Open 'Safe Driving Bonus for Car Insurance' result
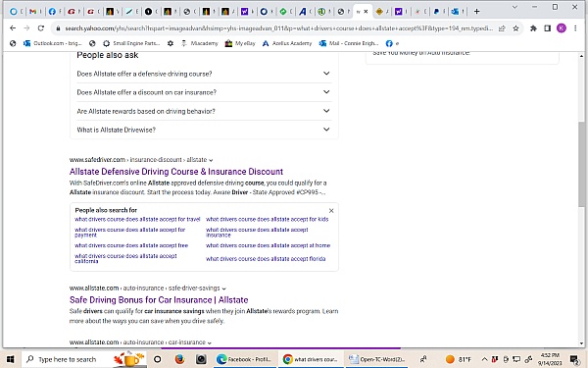This screenshot has width=588, height=368. pyautogui.click(x=159, y=300)
